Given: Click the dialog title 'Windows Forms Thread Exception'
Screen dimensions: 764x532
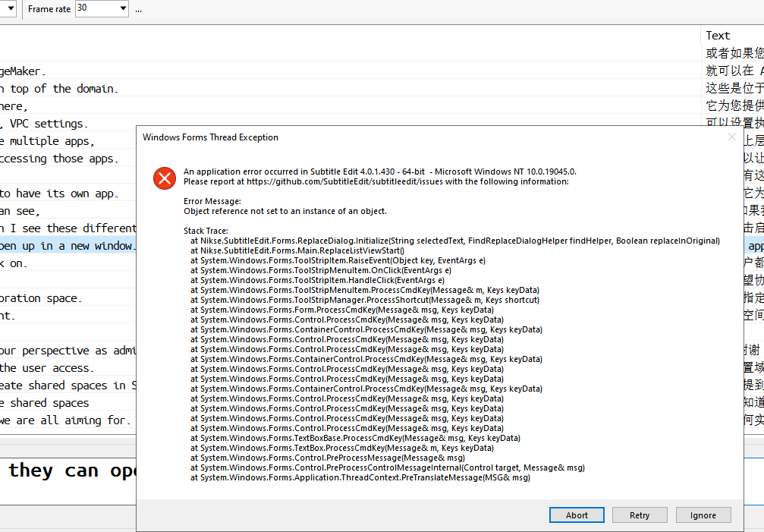Looking at the screenshot, I should [x=209, y=137].
